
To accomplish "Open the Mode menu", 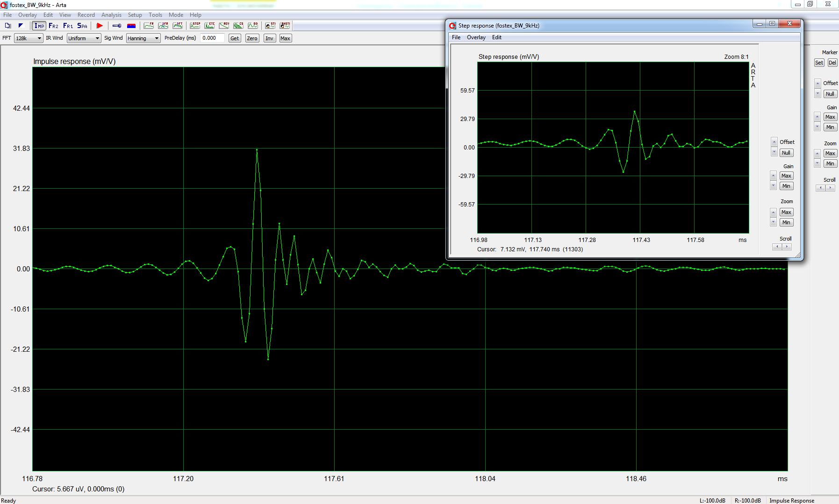I will [x=176, y=15].
